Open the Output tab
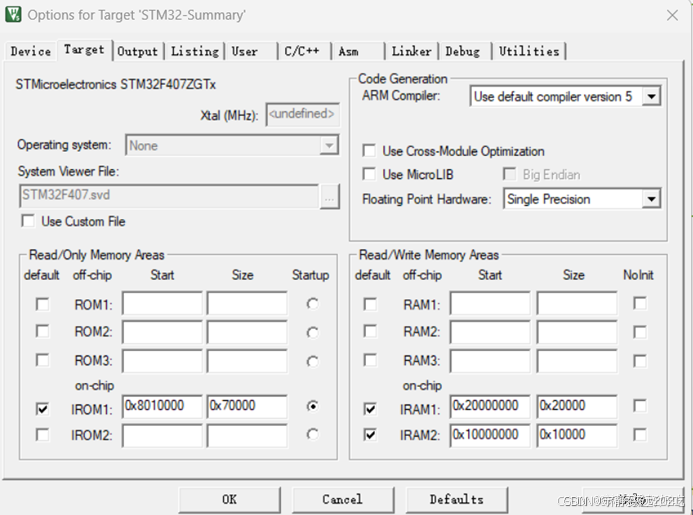This screenshot has width=693, height=515. [x=137, y=51]
